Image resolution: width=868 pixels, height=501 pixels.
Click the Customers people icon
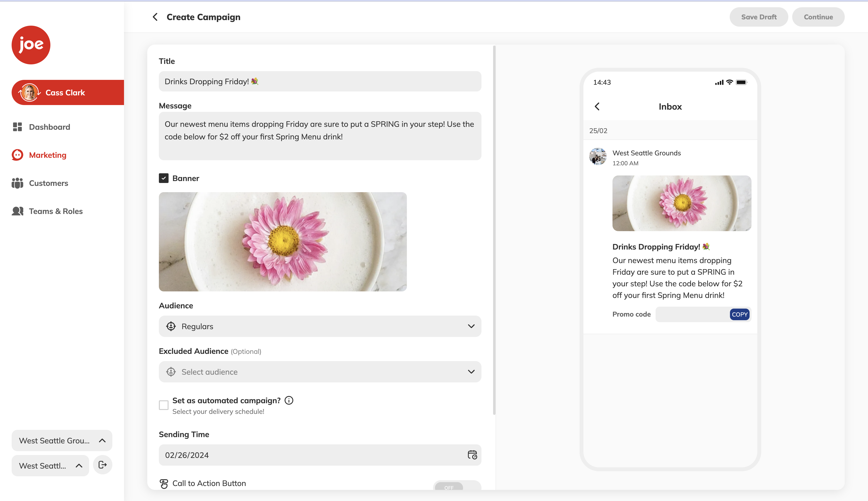click(x=17, y=183)
